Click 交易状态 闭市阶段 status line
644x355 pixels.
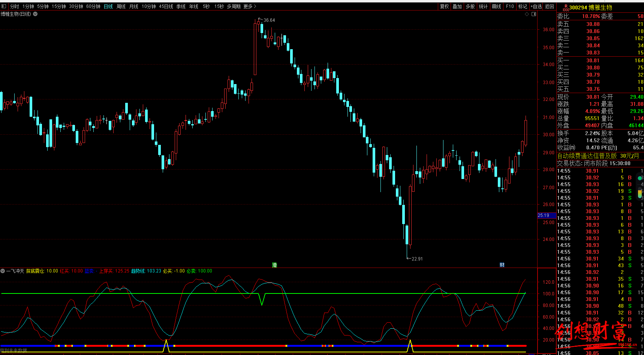tap(594, 163)
